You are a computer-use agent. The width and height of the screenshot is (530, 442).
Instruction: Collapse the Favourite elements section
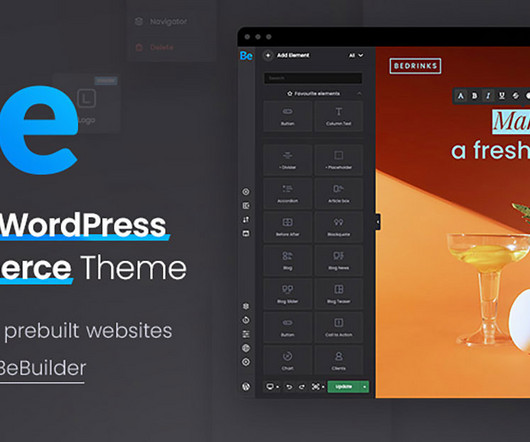(x=359, y=94)
